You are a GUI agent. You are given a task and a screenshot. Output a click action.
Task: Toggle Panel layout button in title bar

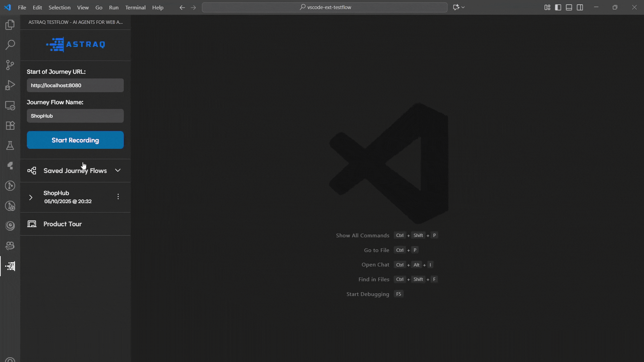[x=569, y=7]
